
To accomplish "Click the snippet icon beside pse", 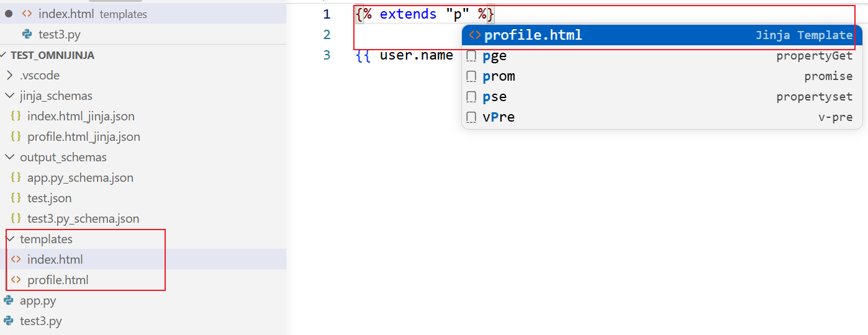I will tap(471, 97).
